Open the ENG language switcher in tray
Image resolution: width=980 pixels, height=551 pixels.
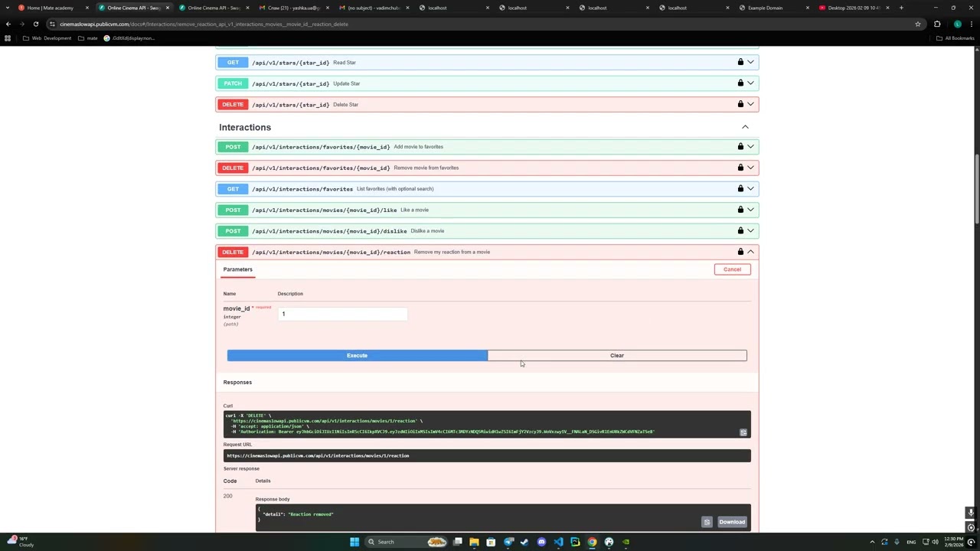(911, 542)
